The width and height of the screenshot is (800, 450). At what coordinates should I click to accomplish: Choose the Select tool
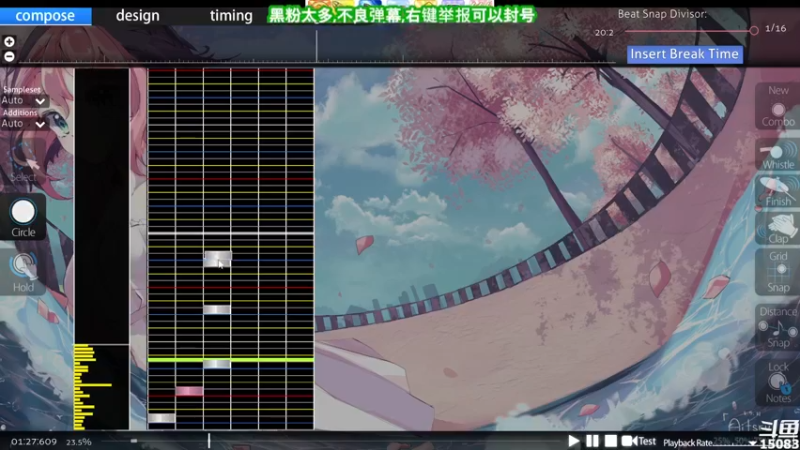coord(23,162)
